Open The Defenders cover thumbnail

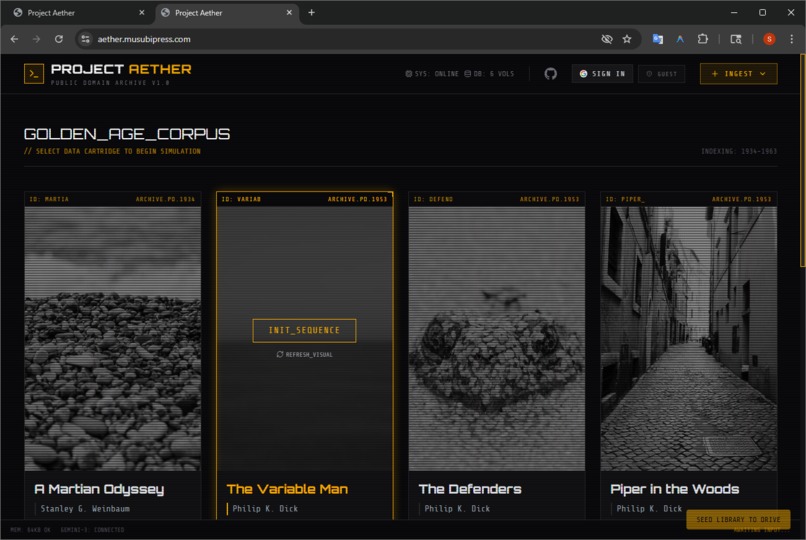coord(497,339)
